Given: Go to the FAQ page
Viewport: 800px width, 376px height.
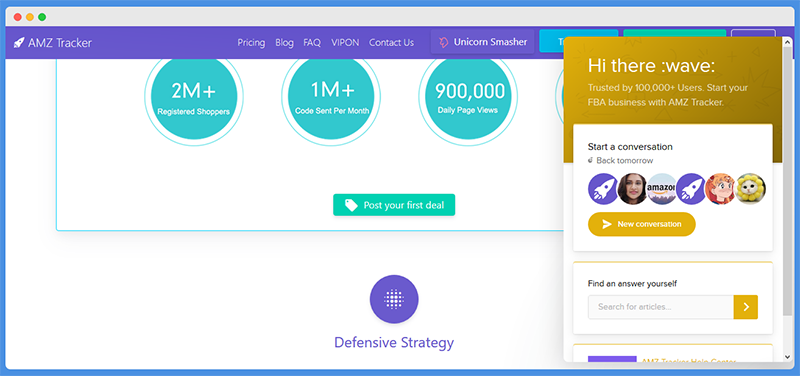Looking at the screenshot, I should [x=312, y=43].
